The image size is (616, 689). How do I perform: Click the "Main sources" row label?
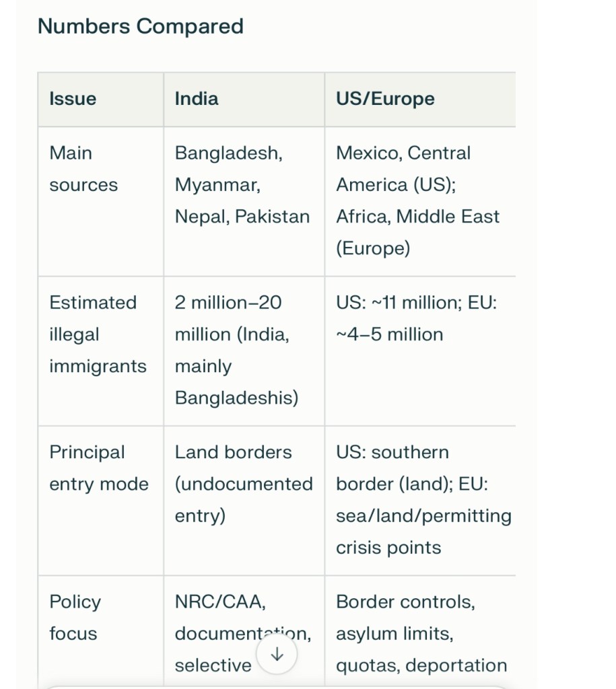point(83,169)
